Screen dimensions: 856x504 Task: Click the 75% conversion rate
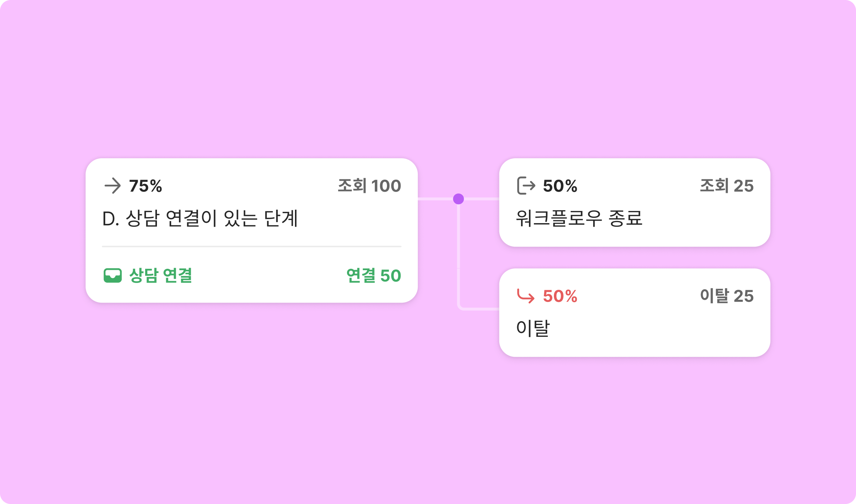click(146, 186)
